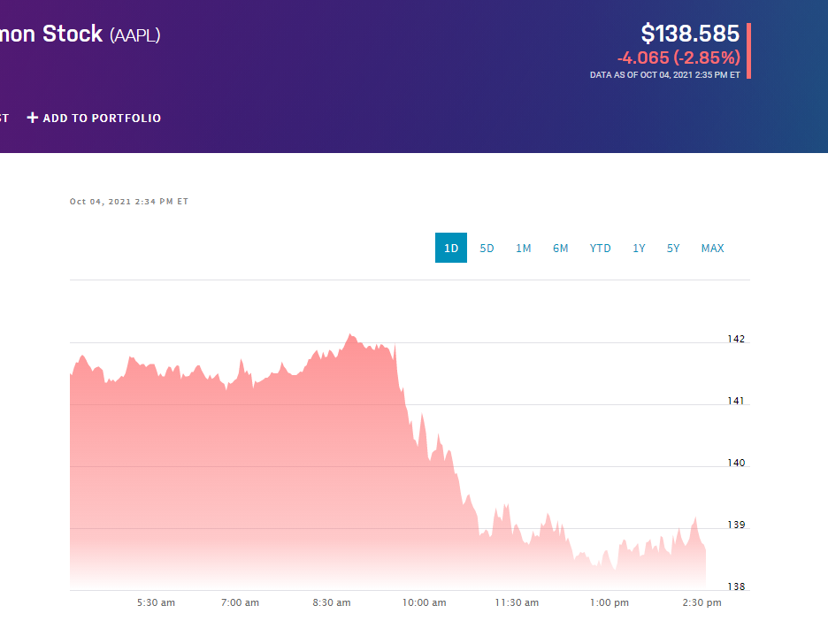Expand chart to MAX time range

click(x=712, y=248)
